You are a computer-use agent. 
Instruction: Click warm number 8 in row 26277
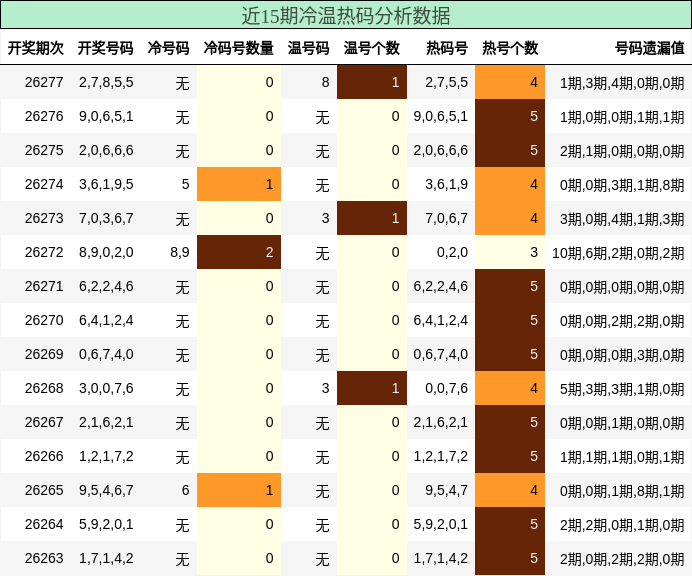[325, 82]
